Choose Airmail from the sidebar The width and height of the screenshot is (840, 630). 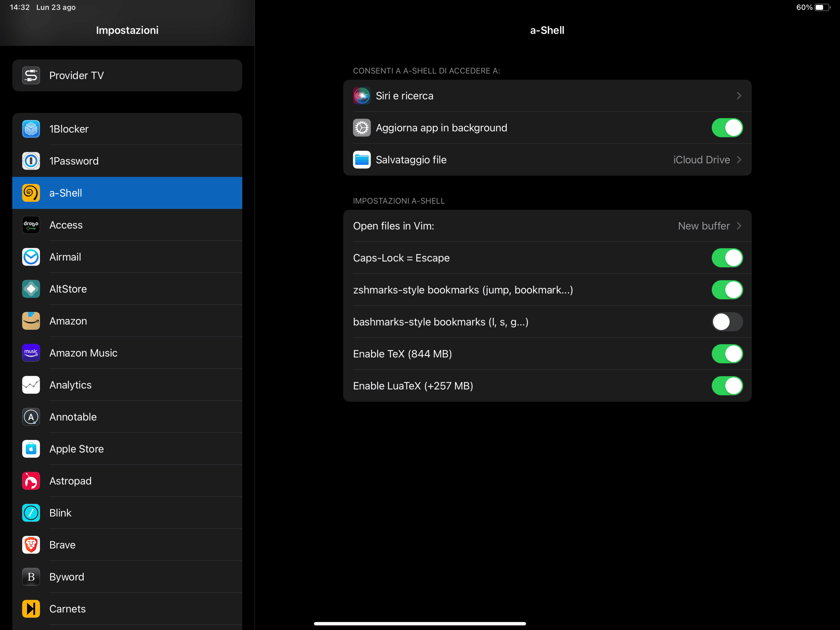pyautogui.click(x=127, y=257)
